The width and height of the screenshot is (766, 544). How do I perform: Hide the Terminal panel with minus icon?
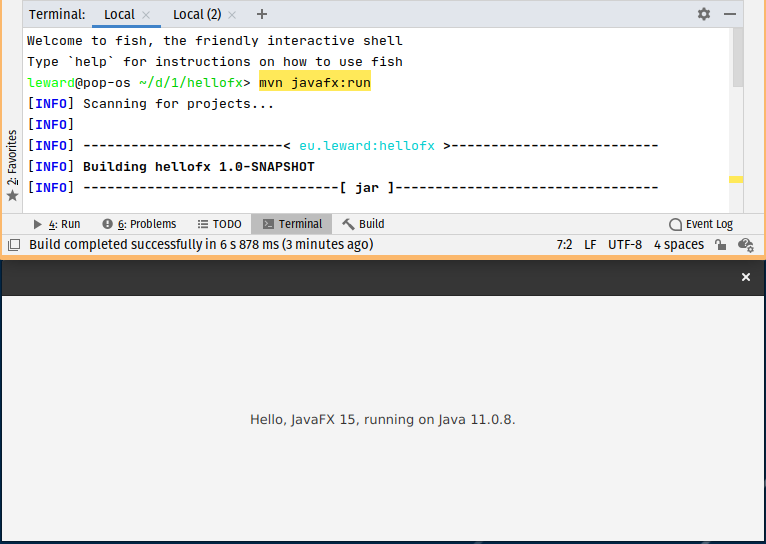pyautogui.click(x=730, y=14)
